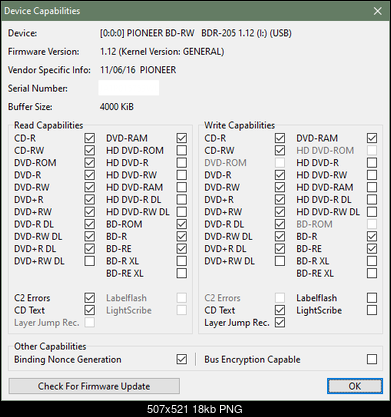The width and height of the screenshot is (391, 417).
Task: Toggle the Read DVD+R DL checkbox
Action: 90,249
